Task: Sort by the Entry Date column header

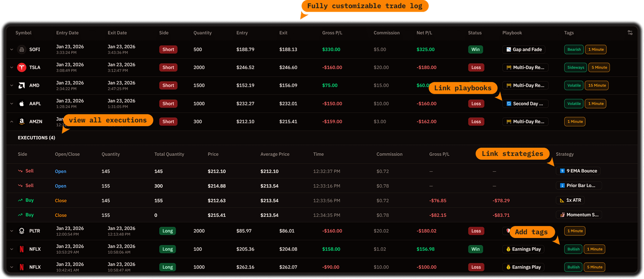Action: pos(67,33)
